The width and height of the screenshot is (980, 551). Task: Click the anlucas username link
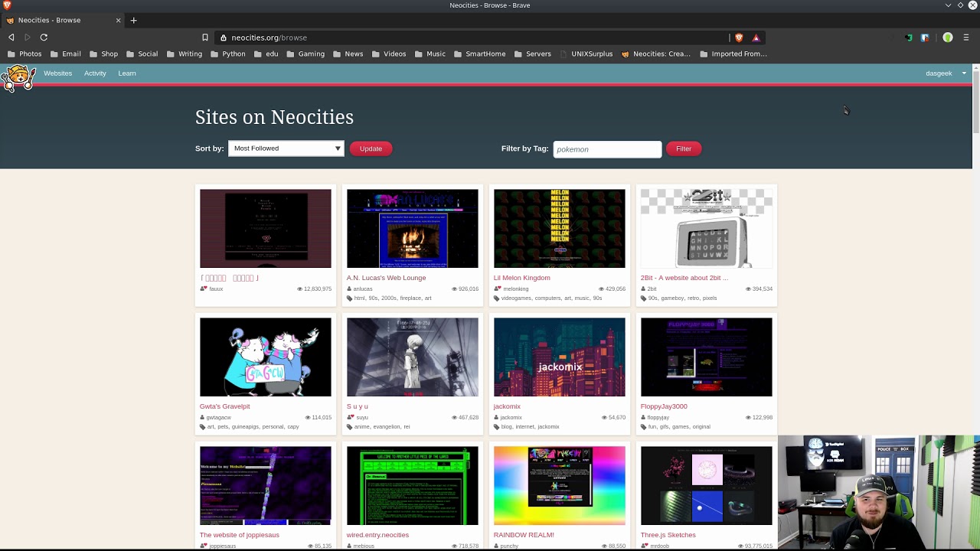point(363,289)
